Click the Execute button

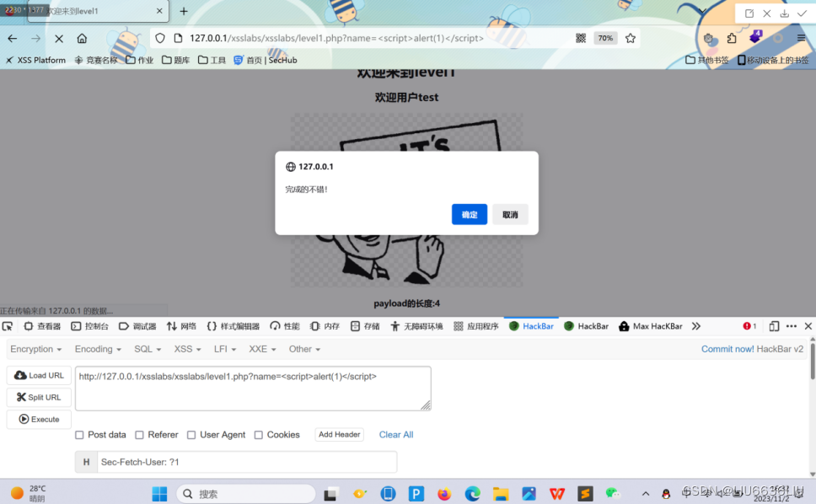pyautogui.click(x=39, y=419)
